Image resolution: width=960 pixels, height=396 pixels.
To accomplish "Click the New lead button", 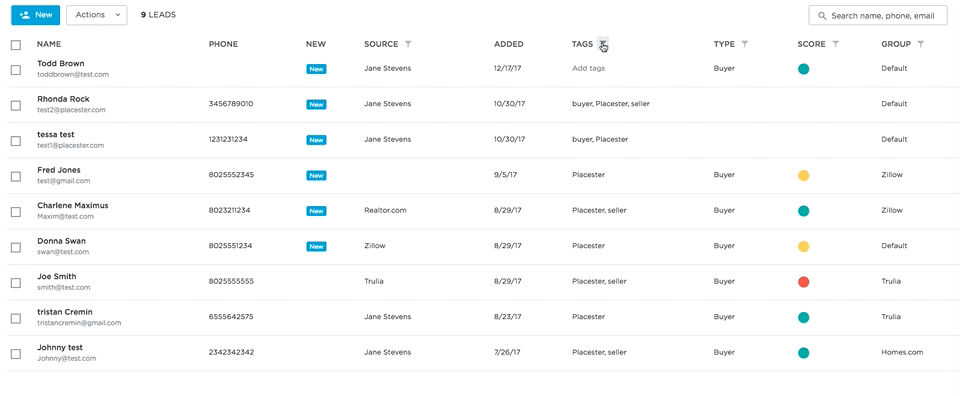I will tap(36, 15).
